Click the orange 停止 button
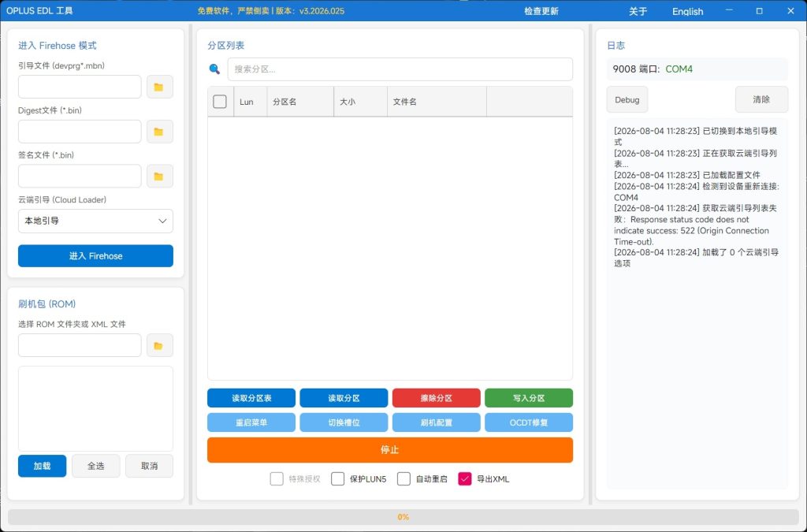807x532 pixels. (390, 450)
